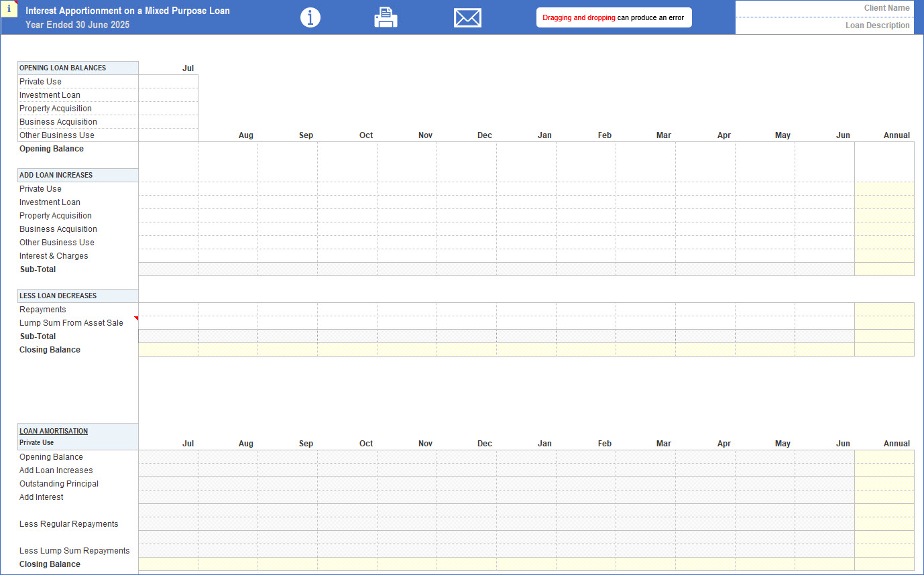Viewport: 924px width, 575px height.
Task: Click the Dec cell in Lump Sum From Asset Sale row
Action: (x=467, y=323)
